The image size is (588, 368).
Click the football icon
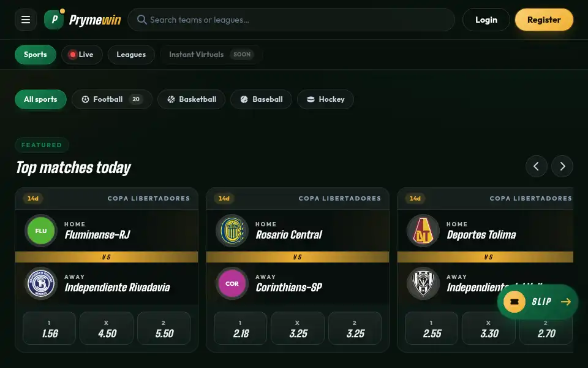click(86, 99)
